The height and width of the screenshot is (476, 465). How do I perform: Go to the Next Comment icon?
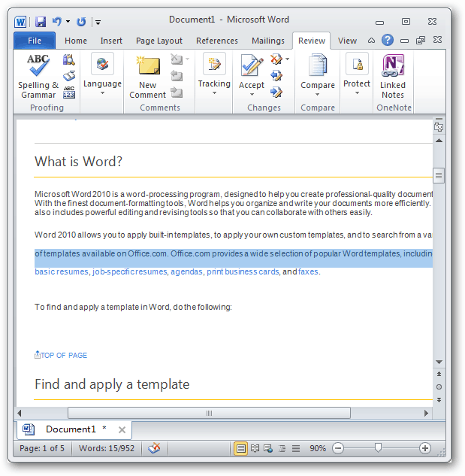pos(177,92)
